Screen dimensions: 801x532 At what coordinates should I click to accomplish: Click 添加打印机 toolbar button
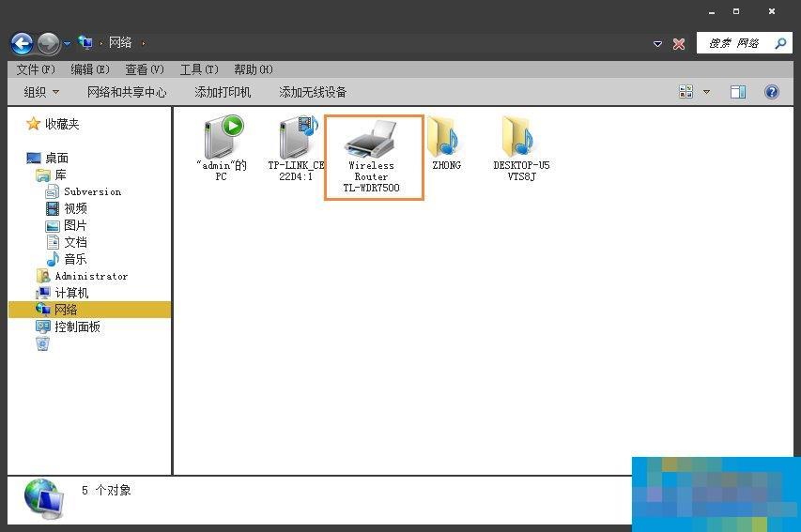click(x=223, y=92)
